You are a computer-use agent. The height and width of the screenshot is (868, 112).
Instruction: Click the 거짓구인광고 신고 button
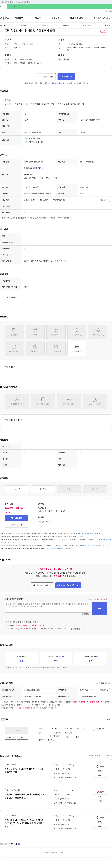104,683
